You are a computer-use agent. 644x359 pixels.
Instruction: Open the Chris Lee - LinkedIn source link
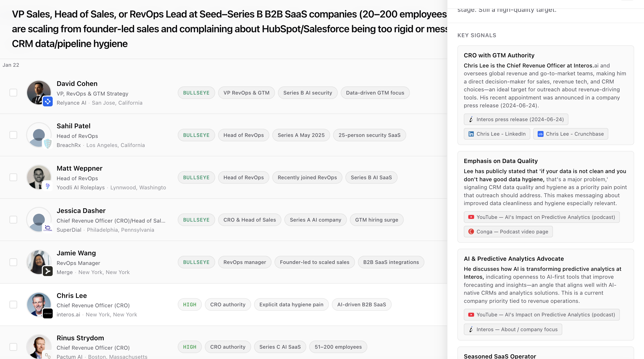pos(497,134)
